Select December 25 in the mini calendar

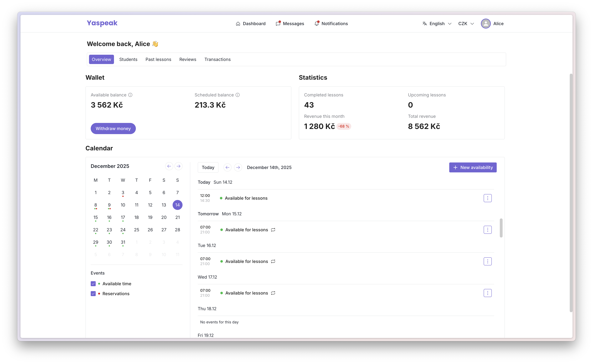tap(136, 230)
